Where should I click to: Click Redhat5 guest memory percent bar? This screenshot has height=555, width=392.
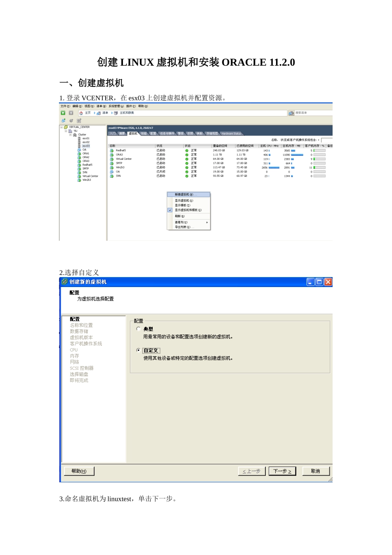pyautogui.click(x=319, y=151)
